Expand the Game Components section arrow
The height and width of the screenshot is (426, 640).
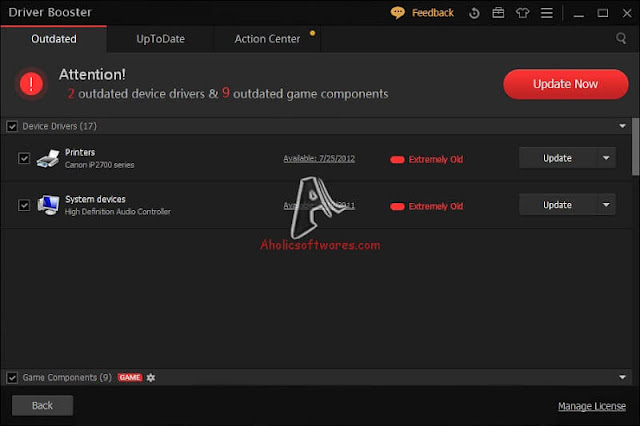click(x=622, y=377)
